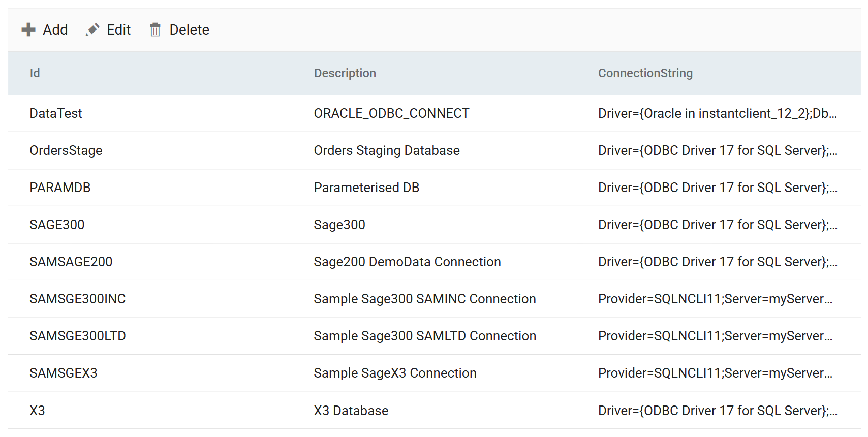The width and height of the screenshot is (868, 437).
Task: Select the PARAMDB Id cell
Action: 60,188
